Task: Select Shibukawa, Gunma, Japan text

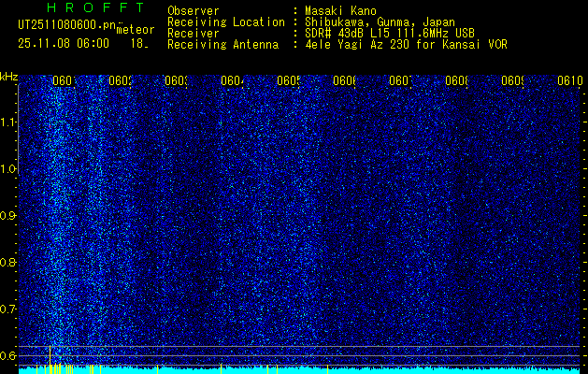Action: point(380,22)
